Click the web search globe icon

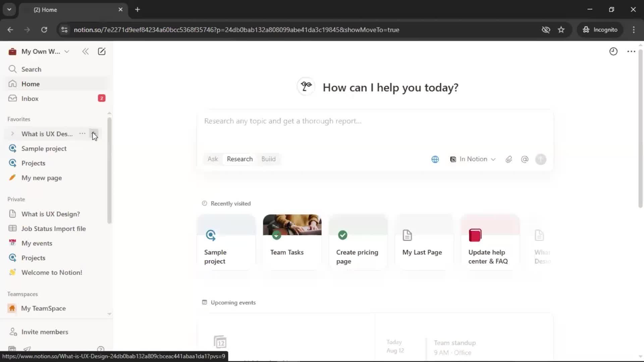(x=435, y=160)
